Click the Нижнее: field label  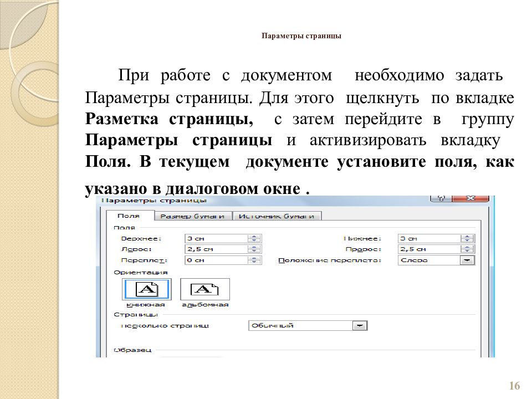click(x=362, y=238)
